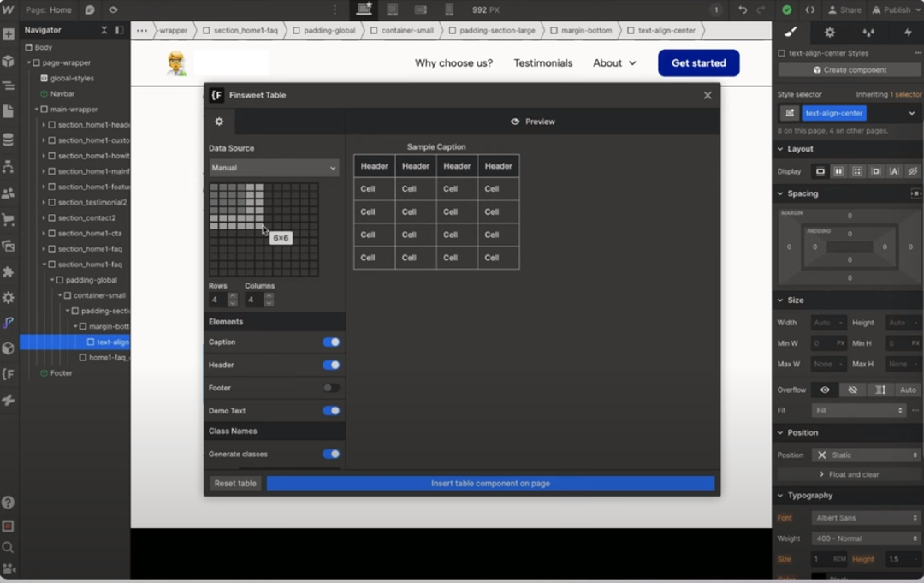This screenshot has width=924, height=583.
Task: Click the Get started button
Action: tap(698, 63)
